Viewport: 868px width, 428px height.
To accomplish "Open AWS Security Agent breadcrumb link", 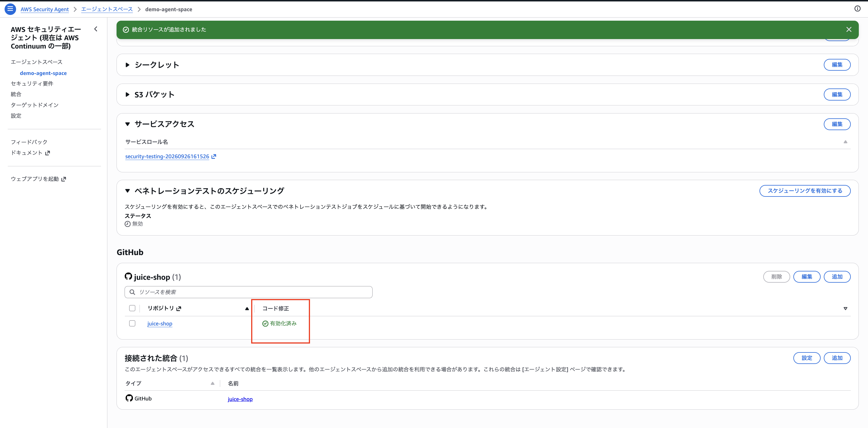I will coord(44,9).
